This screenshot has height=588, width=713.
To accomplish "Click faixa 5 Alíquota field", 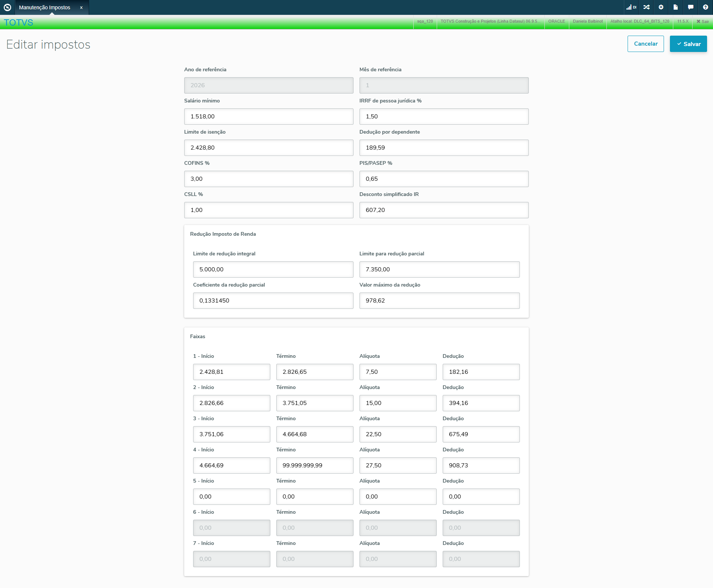I will 398,497.
